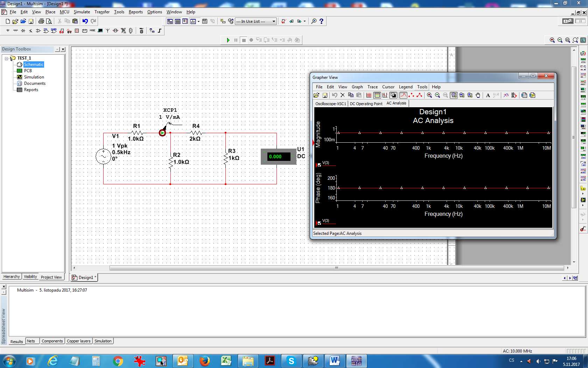Zoom out on the schematic

click(x=560, y=40)
